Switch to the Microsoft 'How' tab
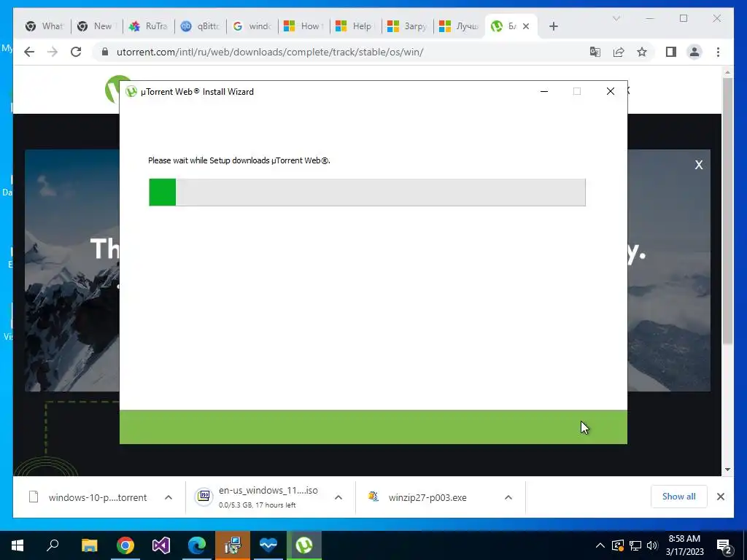The image size is (747, 560). point(303,26)
